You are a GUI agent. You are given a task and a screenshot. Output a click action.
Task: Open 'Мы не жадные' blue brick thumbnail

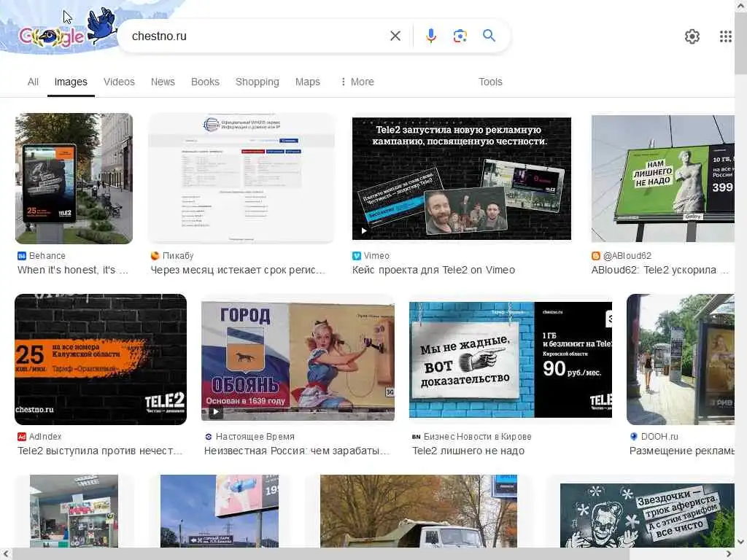coord(510,359)
